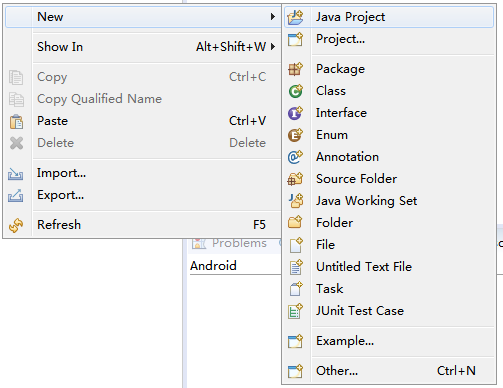Click the Copy menu entry

click(x=143, y=77)
